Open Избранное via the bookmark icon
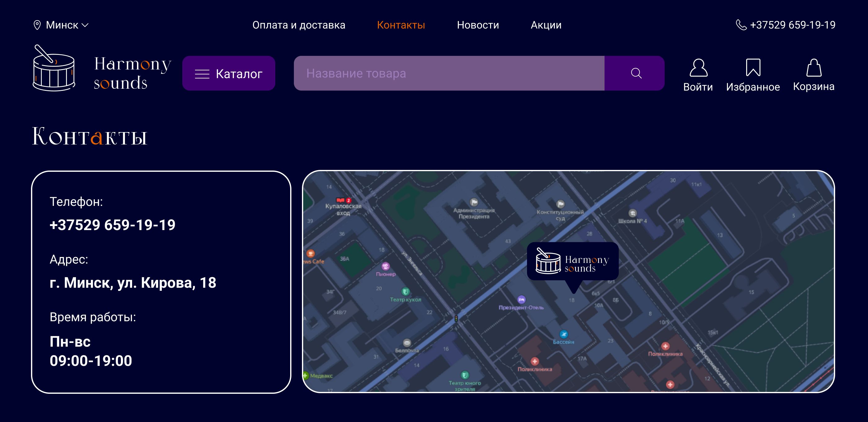 [x=753, y=67]
